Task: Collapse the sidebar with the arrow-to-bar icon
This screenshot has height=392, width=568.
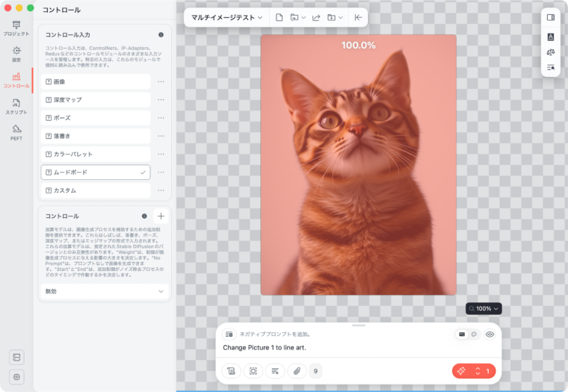Action: coord(358,17)
